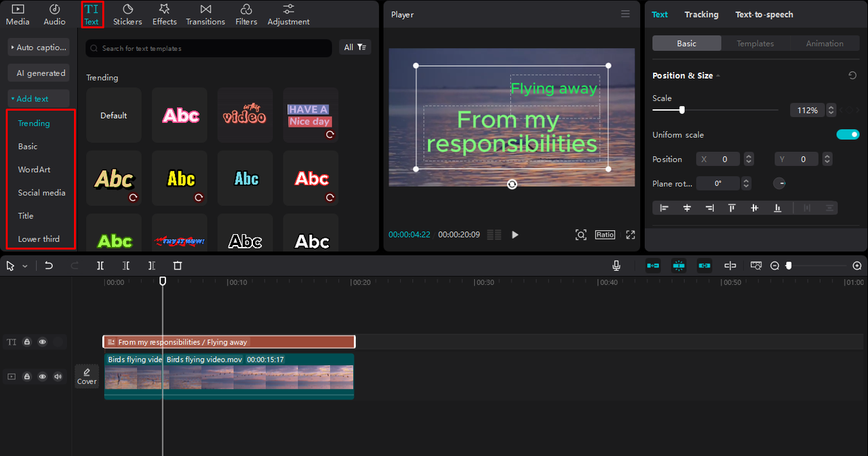Align text to top icon
This screenshot has height=456, width=868.
click(x=732, y=208)
